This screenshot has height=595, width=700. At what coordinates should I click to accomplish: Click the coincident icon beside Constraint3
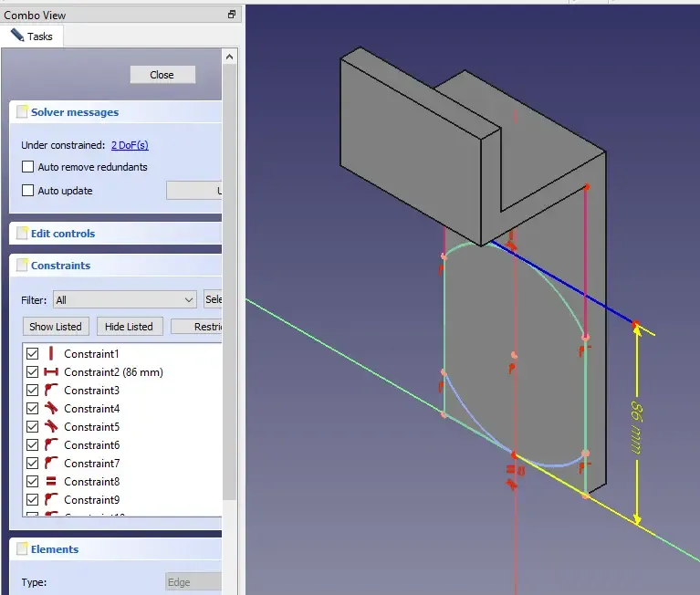click(x=51, y=391)
